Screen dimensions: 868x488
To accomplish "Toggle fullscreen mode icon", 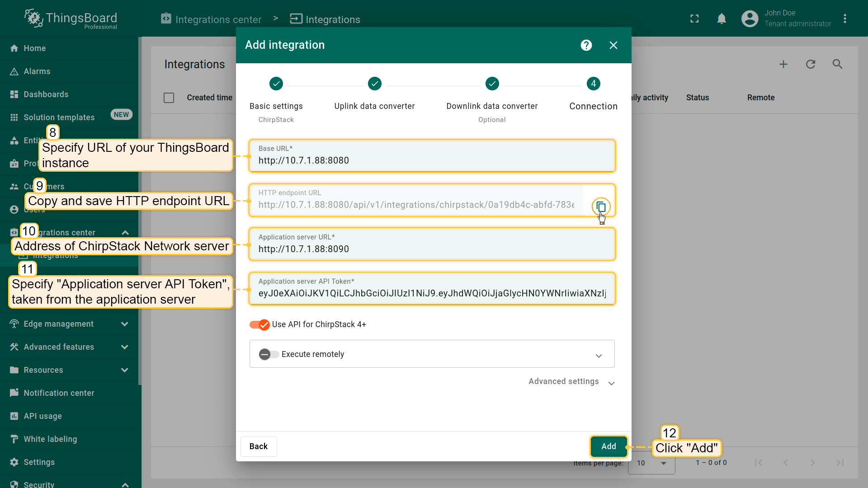I will tap(694, 19).
